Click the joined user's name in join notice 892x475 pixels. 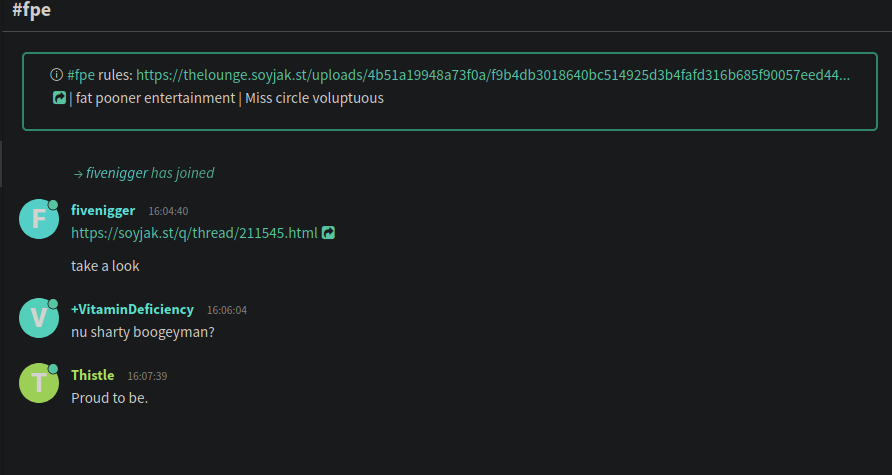(116, 173)
